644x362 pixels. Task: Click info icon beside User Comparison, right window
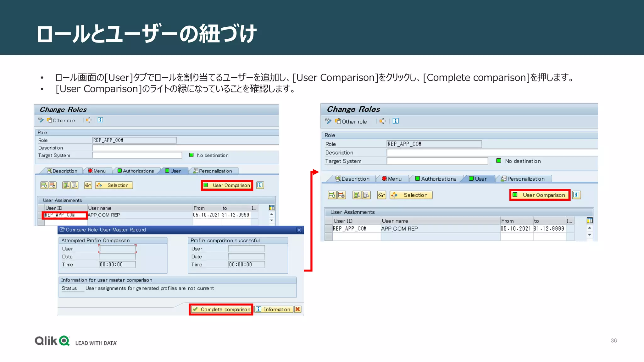[x=576, y=195]
